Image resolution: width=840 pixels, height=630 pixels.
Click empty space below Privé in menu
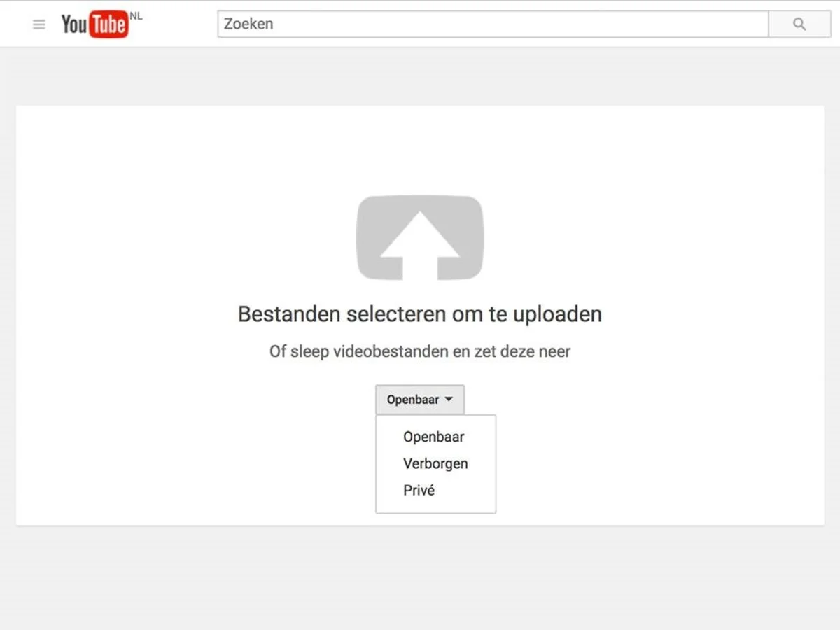click(435, 506)
